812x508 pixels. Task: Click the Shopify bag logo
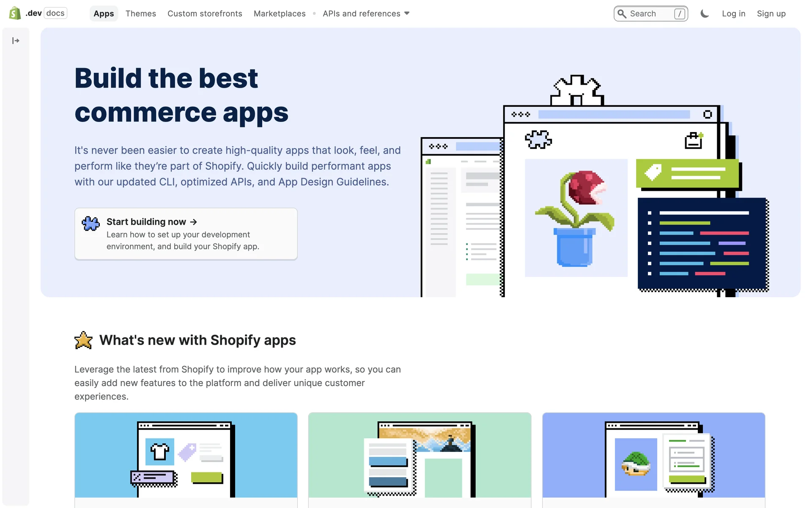15,13
